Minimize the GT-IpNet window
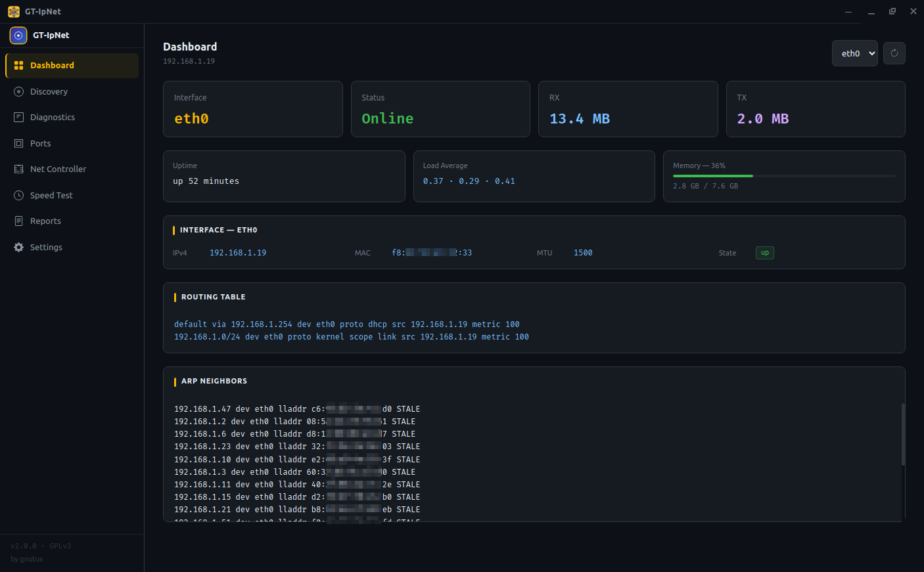Viewport: 924px width, 572px height. pyautogui.click(x=871, y=11)
